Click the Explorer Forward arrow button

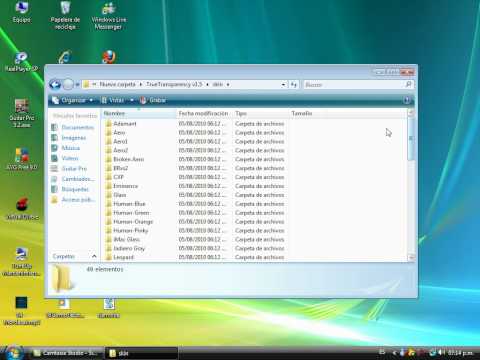68,84
